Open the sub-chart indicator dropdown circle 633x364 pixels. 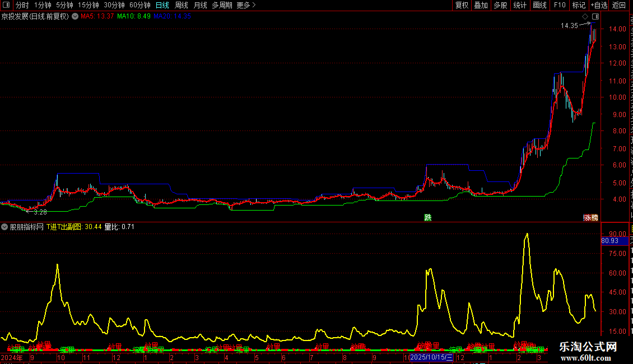4,227
